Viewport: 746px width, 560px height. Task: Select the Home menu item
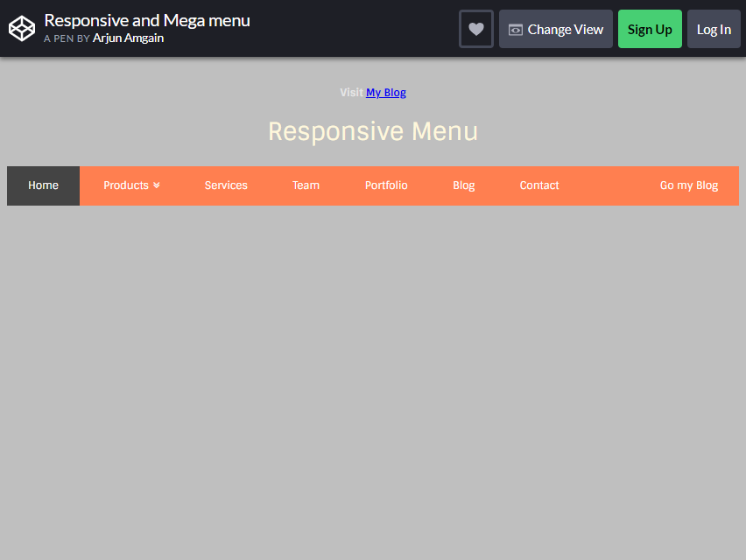pyautogui.click(x=43, y=185)
